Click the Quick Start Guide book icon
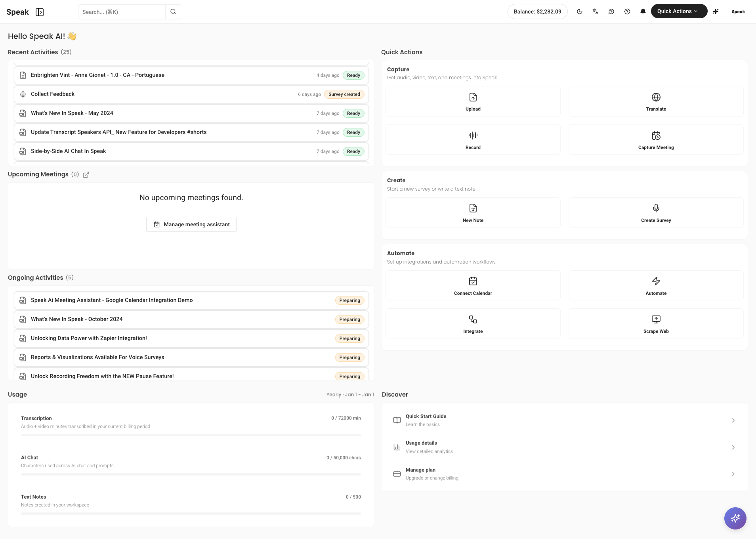 397,420
